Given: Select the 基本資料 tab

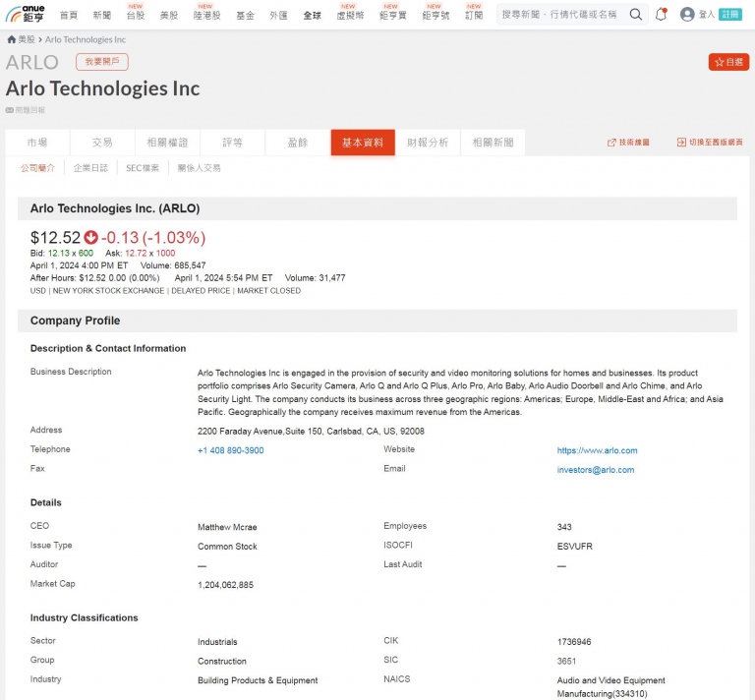Looking at the screenshot, I should (363, 143).
